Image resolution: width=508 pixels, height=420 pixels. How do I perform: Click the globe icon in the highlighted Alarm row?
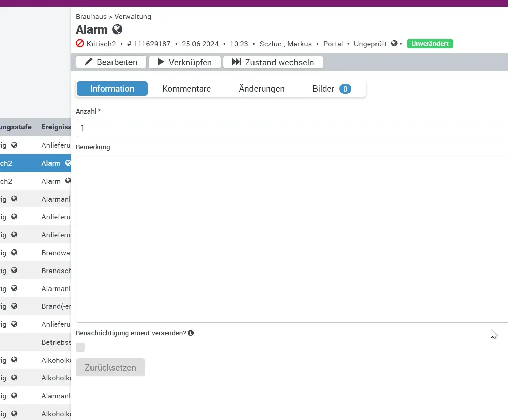[68, 163]
